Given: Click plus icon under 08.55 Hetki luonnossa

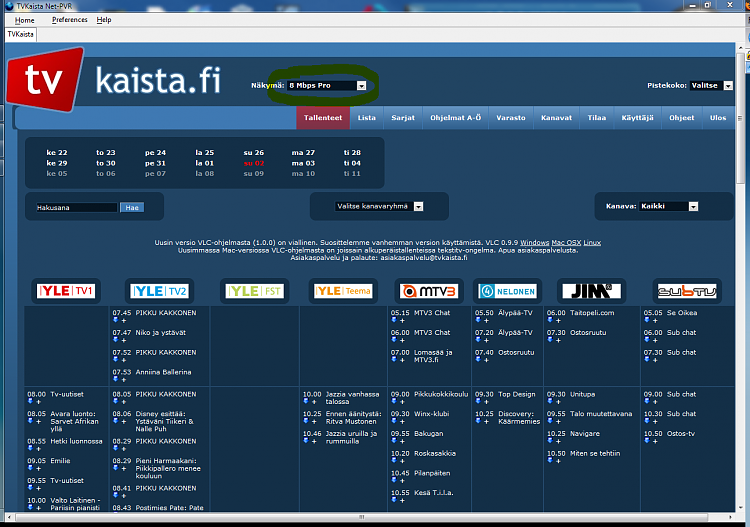Looking at the screenshot, I should click(x=39, y=449).
